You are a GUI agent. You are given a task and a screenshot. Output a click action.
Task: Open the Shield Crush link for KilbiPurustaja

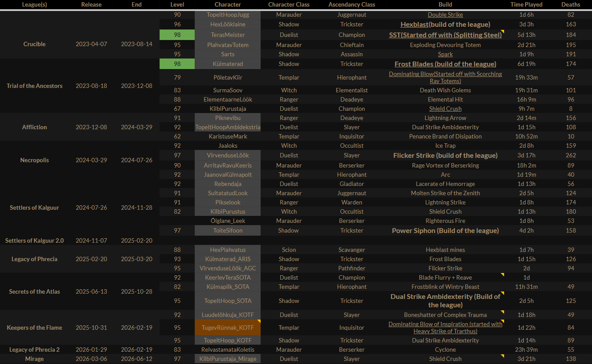[445, 109]
